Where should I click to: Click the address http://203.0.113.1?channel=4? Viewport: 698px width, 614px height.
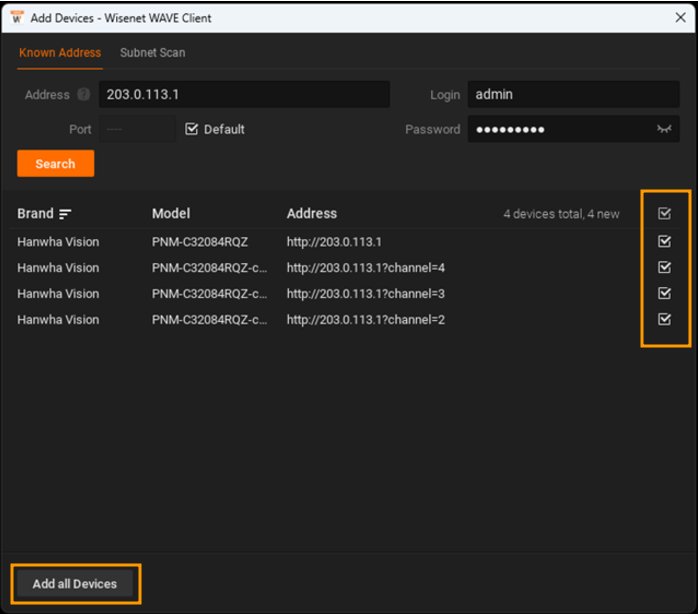(x=365, y=268)
